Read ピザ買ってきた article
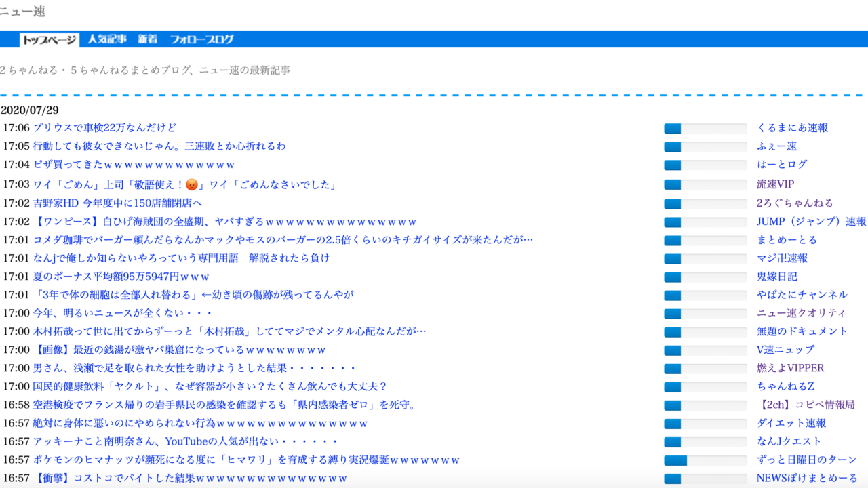Screen dimensions: 868x488 (134, 165)
